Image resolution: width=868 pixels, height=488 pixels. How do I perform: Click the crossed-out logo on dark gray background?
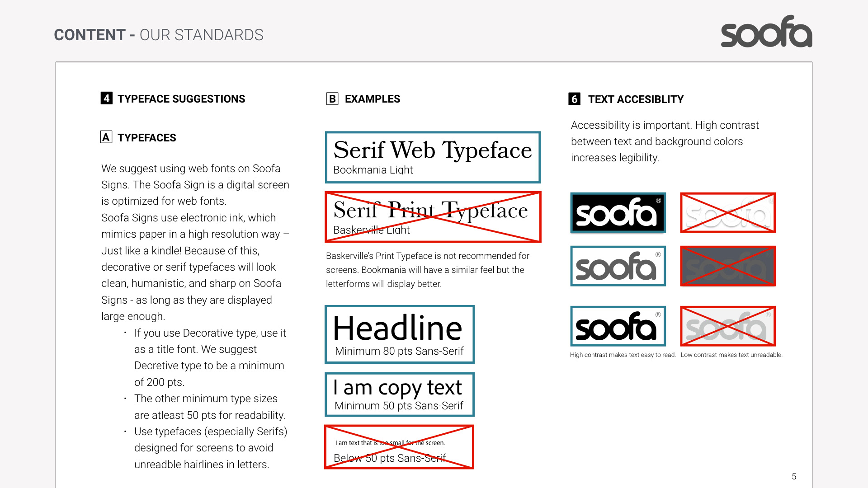click(728, 266)
